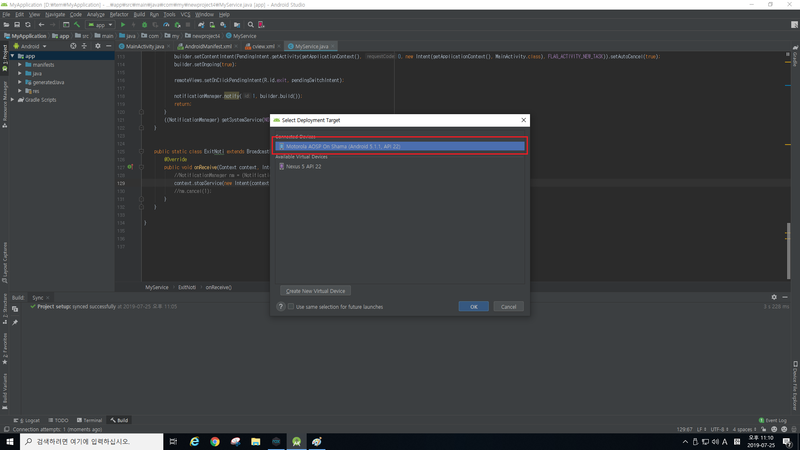This screenshot has width=800, height=450.
Task: Open the Refactor menu
Action: pos(119,14)
